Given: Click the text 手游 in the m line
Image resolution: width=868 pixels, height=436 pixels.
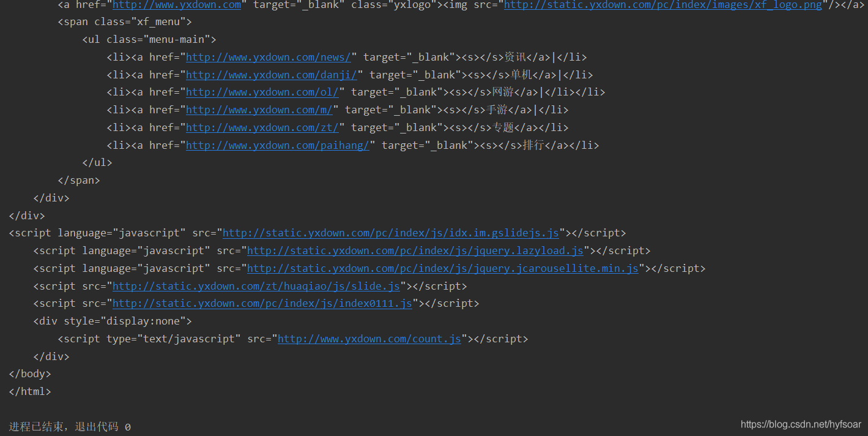Looking at the screenshot, I should pos(497,110).
